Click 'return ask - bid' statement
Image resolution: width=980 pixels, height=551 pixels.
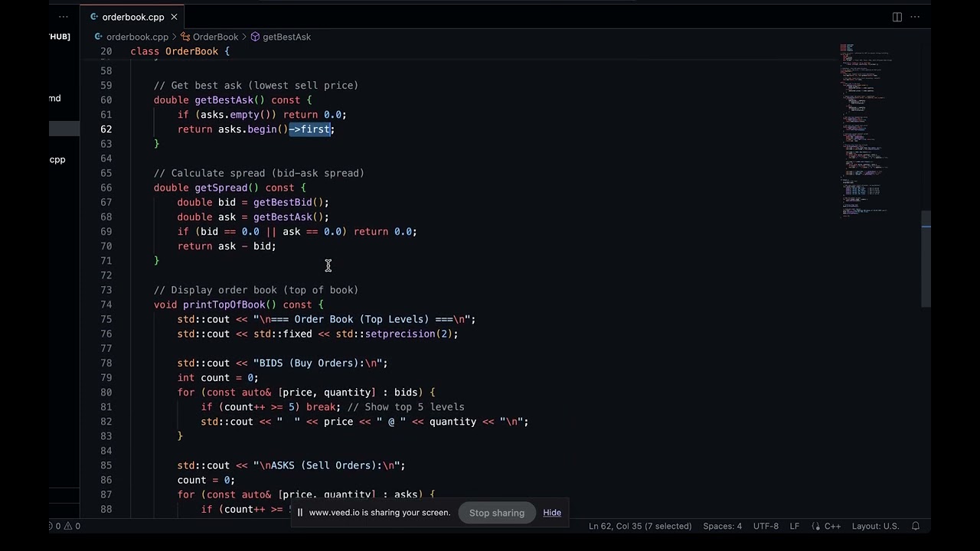pyautogui.click(x=227, y=246)
